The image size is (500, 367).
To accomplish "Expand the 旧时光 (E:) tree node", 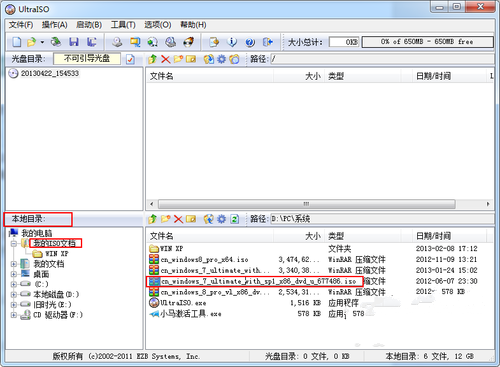I will [14, 305].
